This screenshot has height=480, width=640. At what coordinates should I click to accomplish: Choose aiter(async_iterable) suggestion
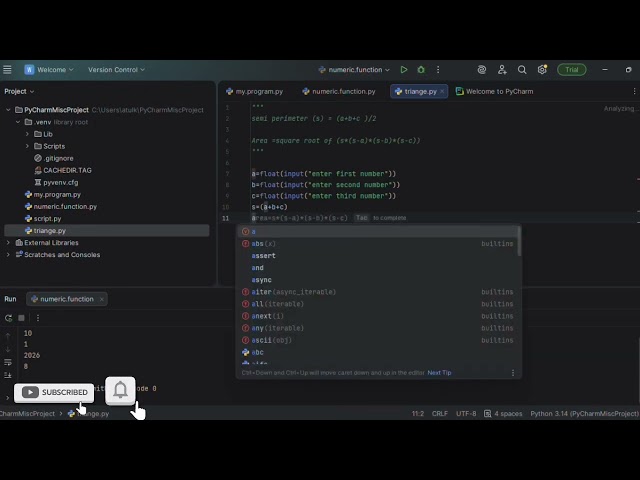click(x=378, y=292)
